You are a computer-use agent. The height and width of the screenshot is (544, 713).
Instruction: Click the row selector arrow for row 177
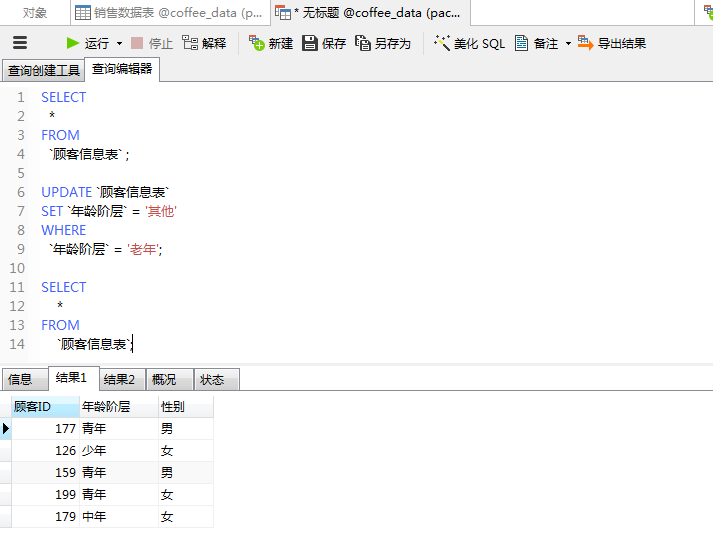click(5, 428)
